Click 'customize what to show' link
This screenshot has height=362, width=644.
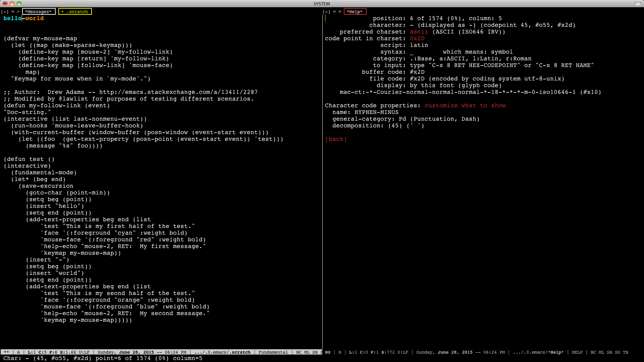coord(465,106)
